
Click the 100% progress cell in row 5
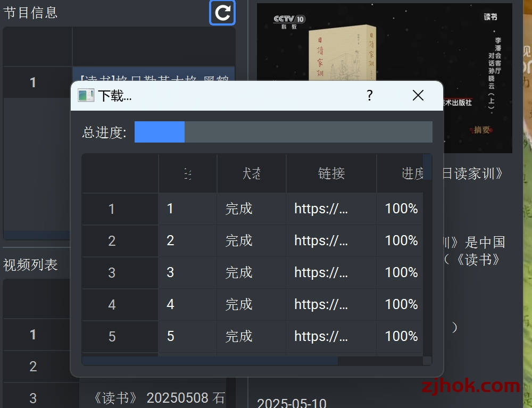(x=400, y=336)
